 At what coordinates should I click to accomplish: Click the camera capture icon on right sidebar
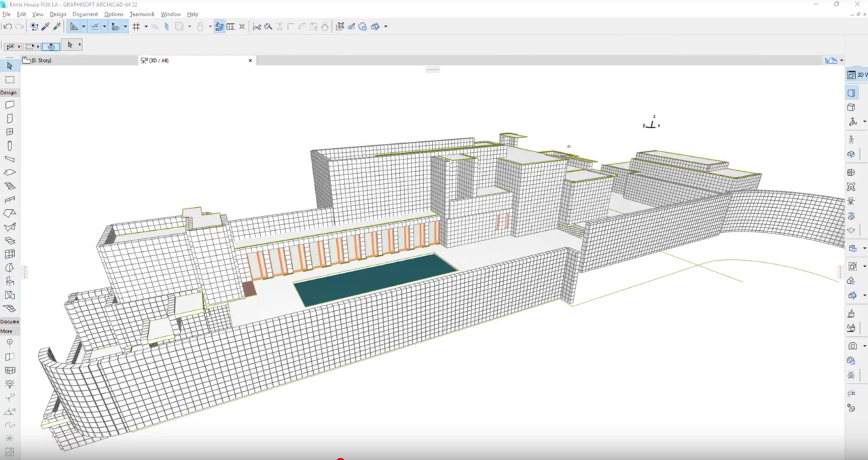852,346
